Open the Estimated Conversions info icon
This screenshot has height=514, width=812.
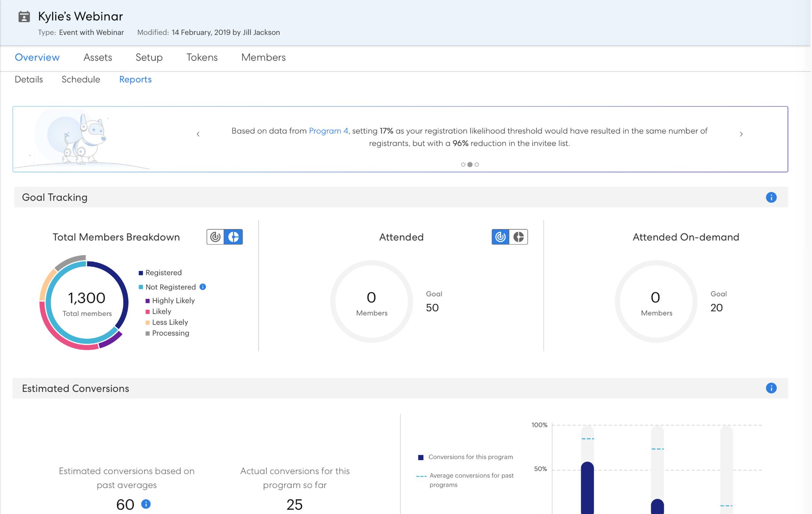771,388
